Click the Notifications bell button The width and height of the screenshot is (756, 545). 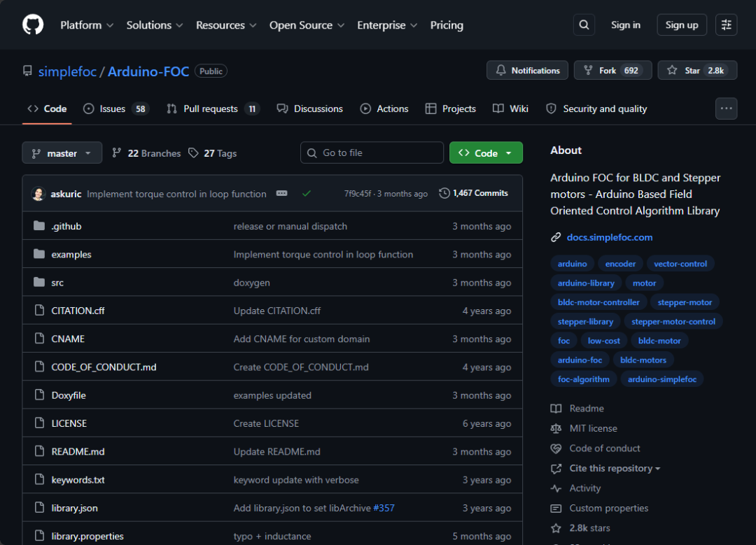pyautogui.click(x=528, y=71)
